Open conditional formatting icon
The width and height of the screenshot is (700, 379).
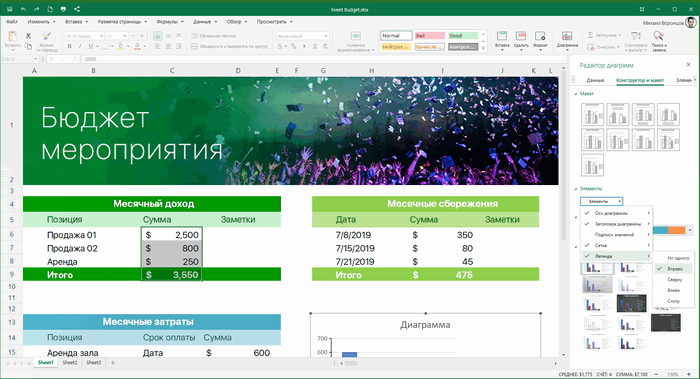(356, 36)
